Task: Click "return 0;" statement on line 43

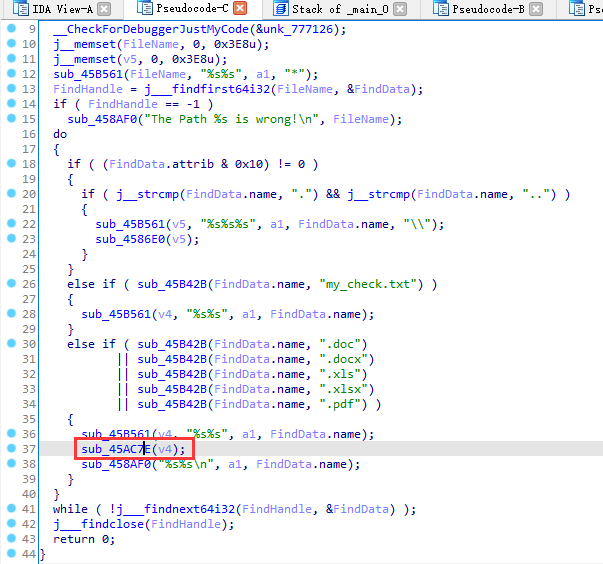Action: point(84,539)
